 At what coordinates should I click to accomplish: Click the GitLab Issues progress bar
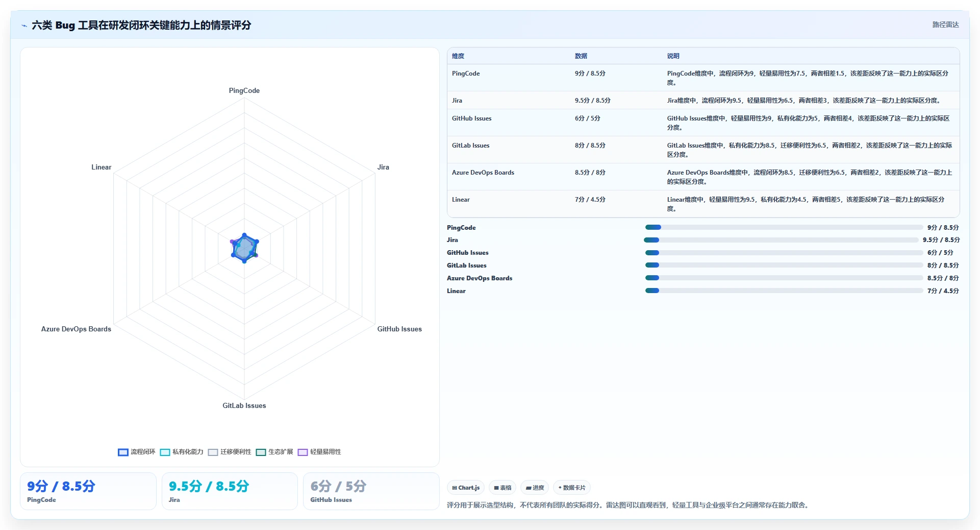(x=784, y=265)
